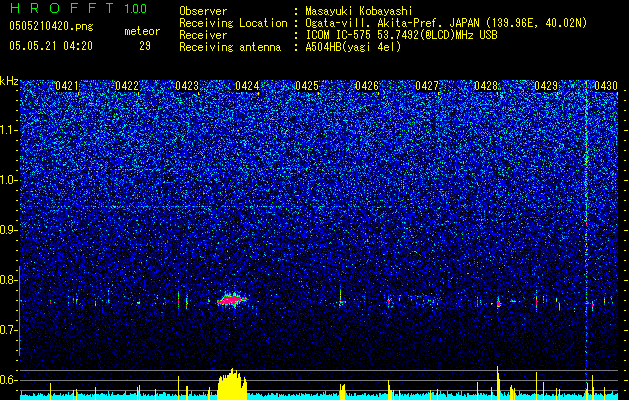
Task: Click the meteor label above the count
Action: coord(142,31)
